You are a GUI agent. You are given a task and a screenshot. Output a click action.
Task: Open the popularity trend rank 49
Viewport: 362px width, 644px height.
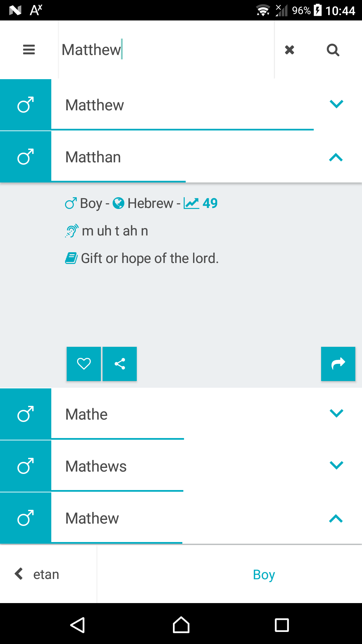[201, 203]
